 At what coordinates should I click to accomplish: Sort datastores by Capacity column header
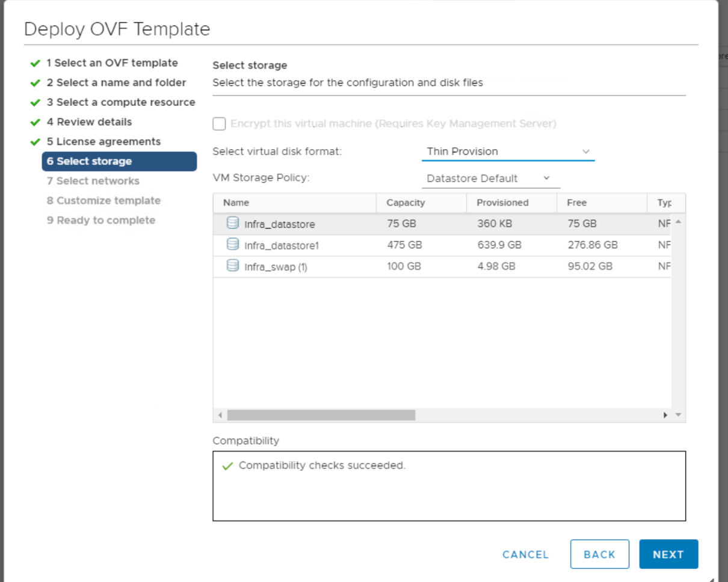(406, 203)
